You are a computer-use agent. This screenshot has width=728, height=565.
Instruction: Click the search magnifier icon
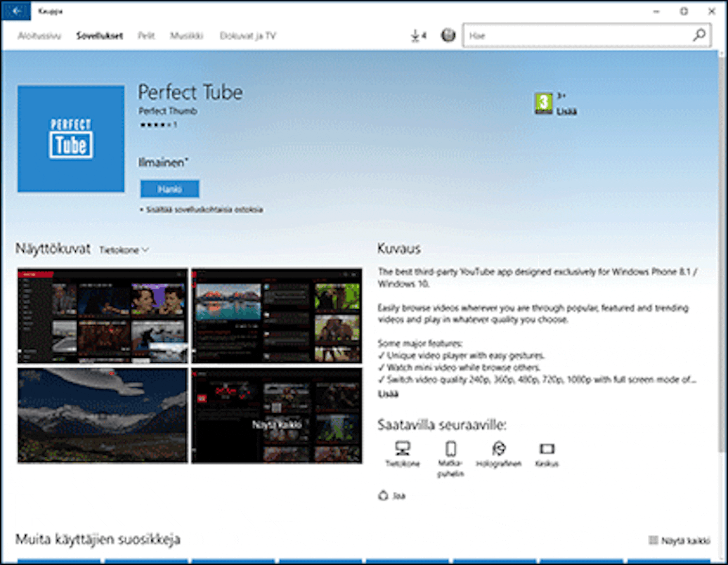699,35
